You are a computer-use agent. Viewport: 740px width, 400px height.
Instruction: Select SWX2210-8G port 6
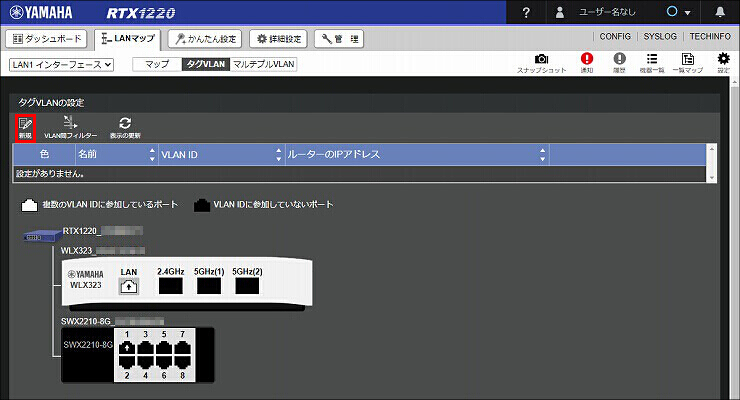(x=164, y=362)
